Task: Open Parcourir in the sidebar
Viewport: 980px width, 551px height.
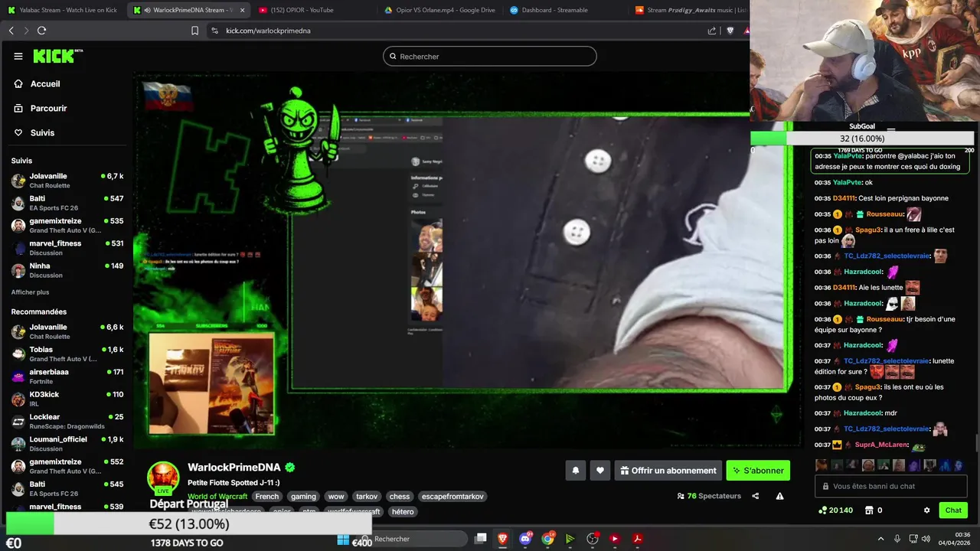Action: tap(49, 109)
